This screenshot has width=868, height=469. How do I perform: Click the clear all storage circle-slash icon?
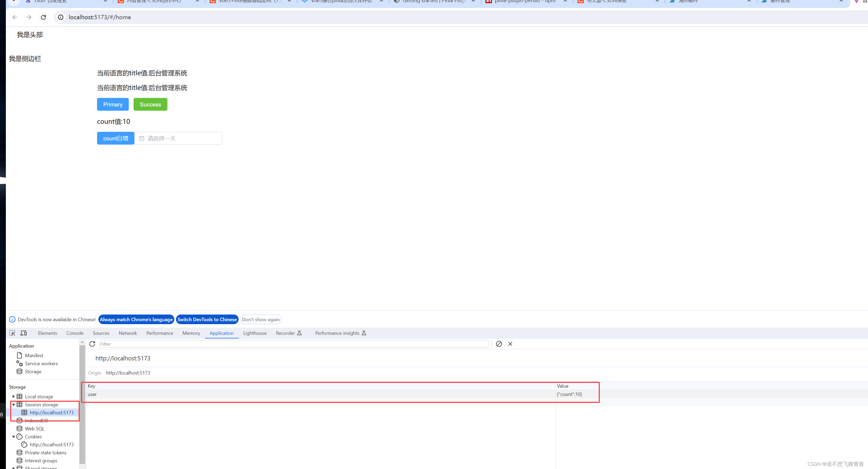point(499,344)
